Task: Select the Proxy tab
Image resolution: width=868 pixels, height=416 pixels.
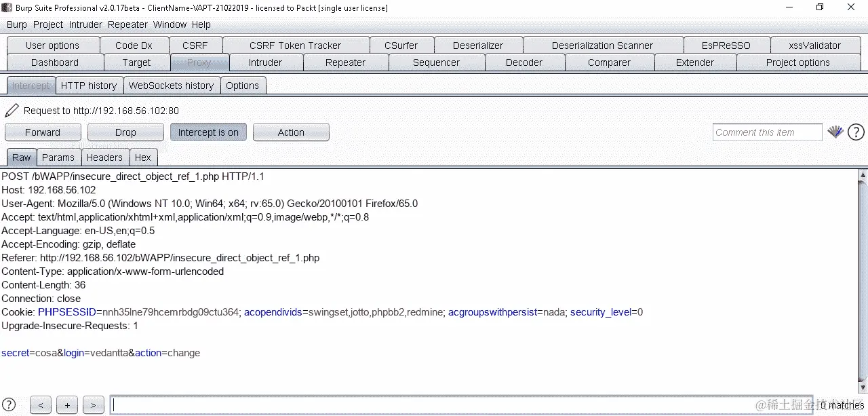Action: point(199,62)
